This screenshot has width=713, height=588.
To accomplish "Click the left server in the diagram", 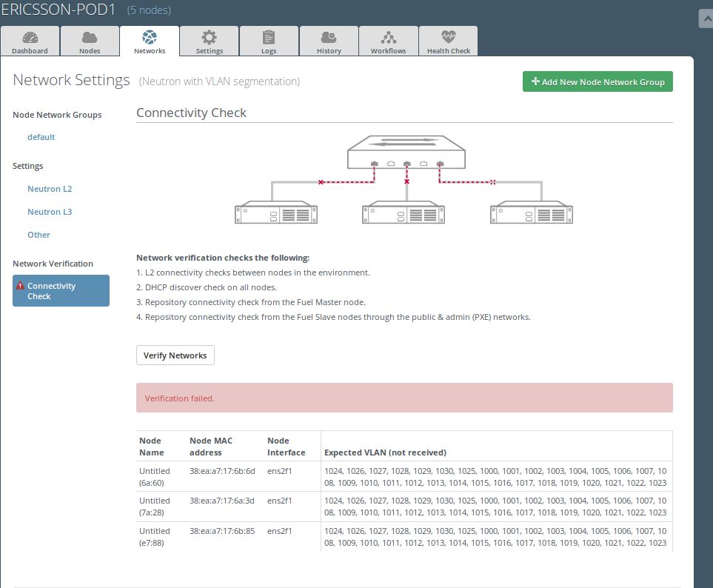I will [x=276, y=213].
